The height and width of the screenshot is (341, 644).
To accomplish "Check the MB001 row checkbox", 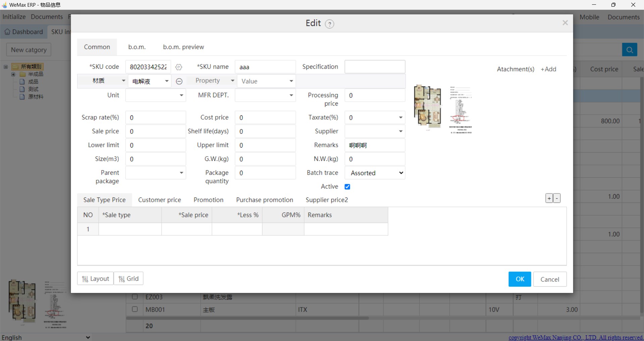I will (x=135, y=309).
